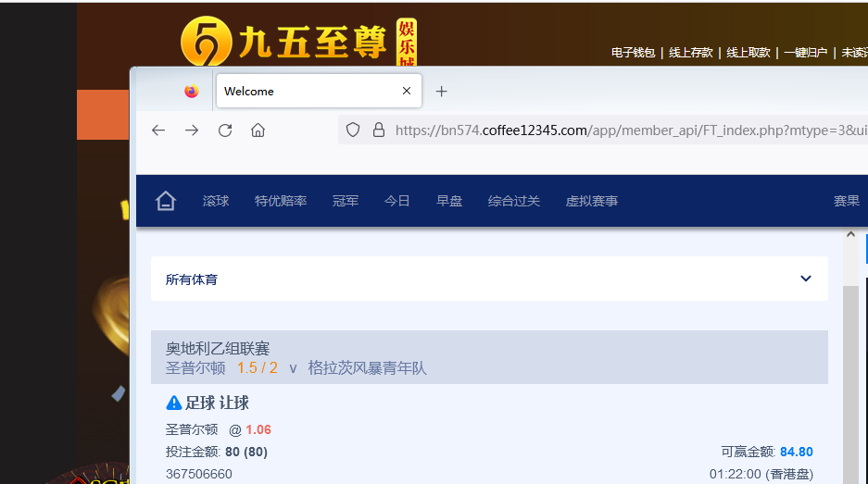
Task: Open the 综合过关 section
Action: pyautogui.click(x=514, y=201)
